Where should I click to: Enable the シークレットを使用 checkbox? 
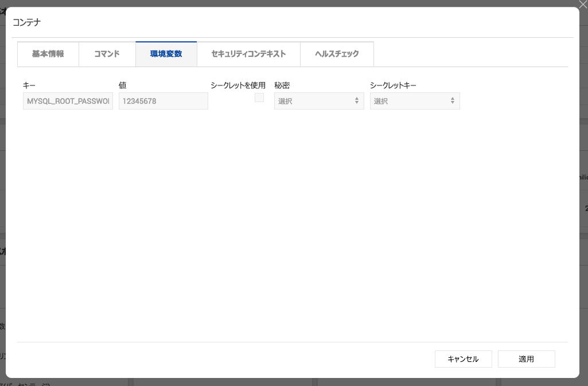click(259, 98)
